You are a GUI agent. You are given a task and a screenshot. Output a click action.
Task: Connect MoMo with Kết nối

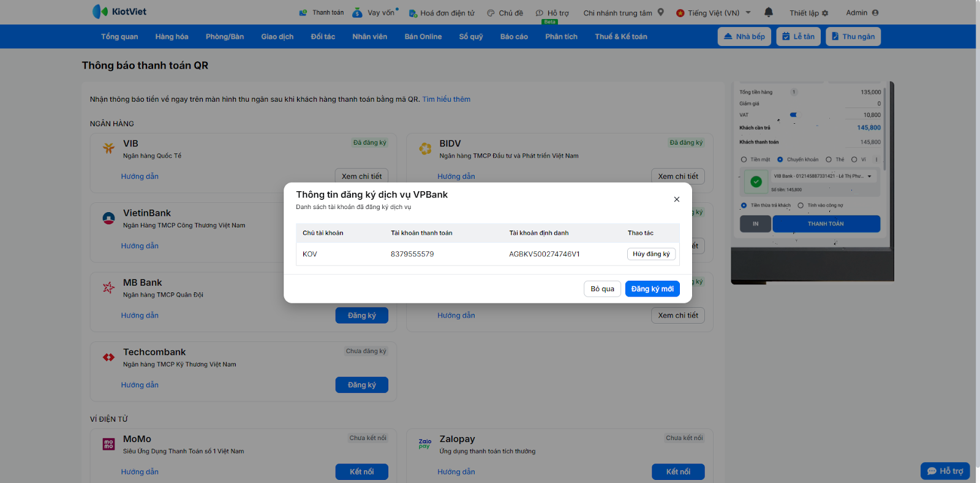[361, 472]
